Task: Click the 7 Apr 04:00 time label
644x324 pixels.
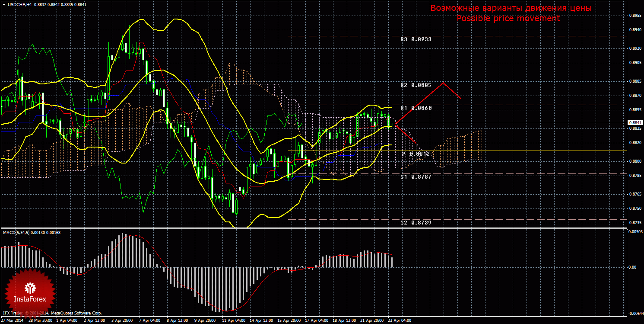Action: 149,321
